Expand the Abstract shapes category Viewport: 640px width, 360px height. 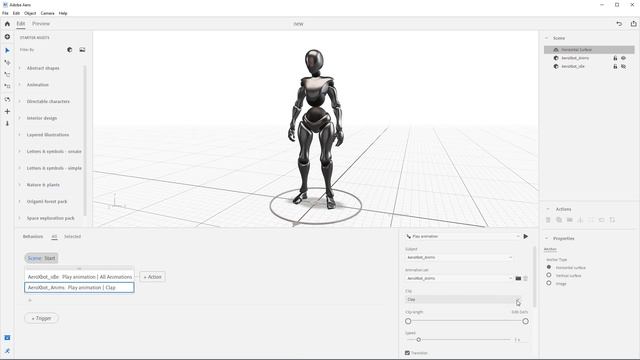19,68
